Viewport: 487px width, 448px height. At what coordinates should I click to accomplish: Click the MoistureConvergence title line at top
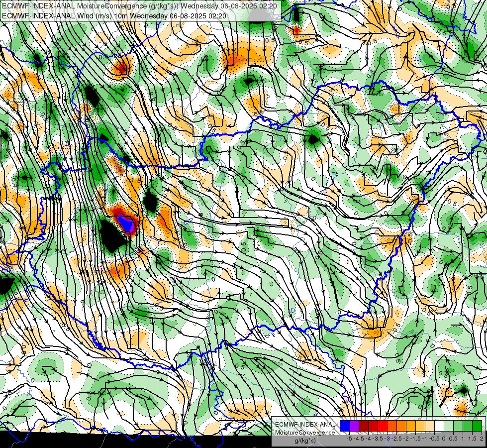click(x=139, y=6)
